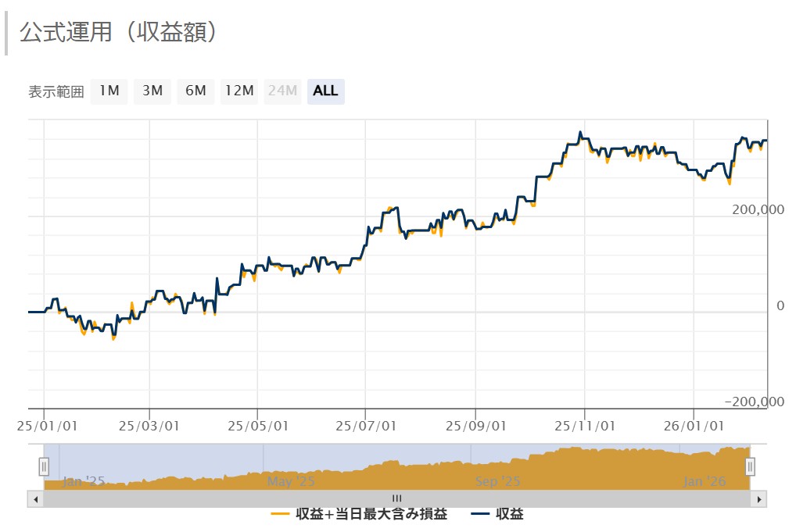The height and width of the screenshot is (532, 796).
Task: Click navigator area at Sep '25
Action: pos(497,481)
